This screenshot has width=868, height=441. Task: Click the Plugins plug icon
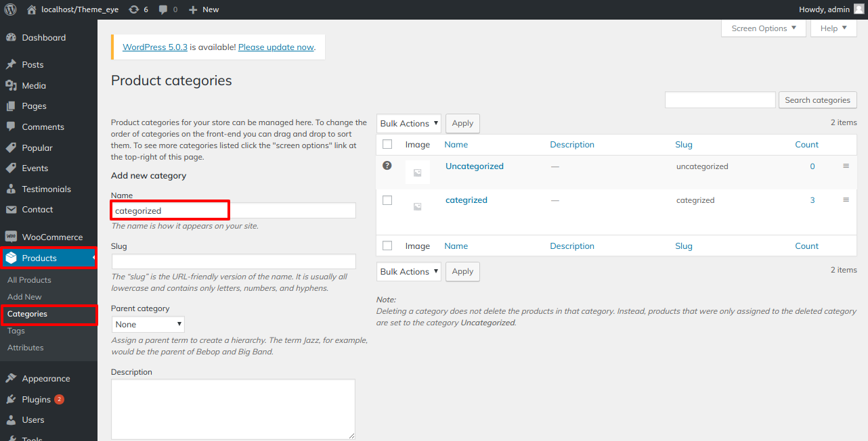point(11,400)
